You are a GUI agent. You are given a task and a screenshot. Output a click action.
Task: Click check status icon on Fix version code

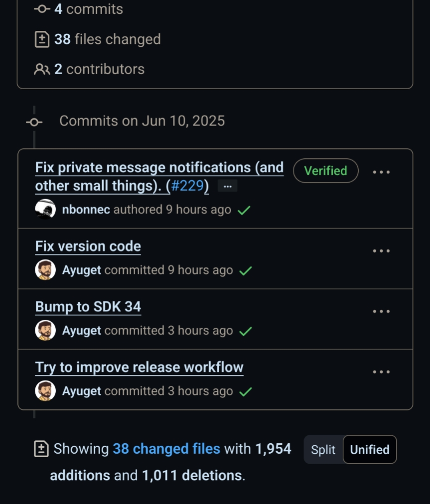246,270
